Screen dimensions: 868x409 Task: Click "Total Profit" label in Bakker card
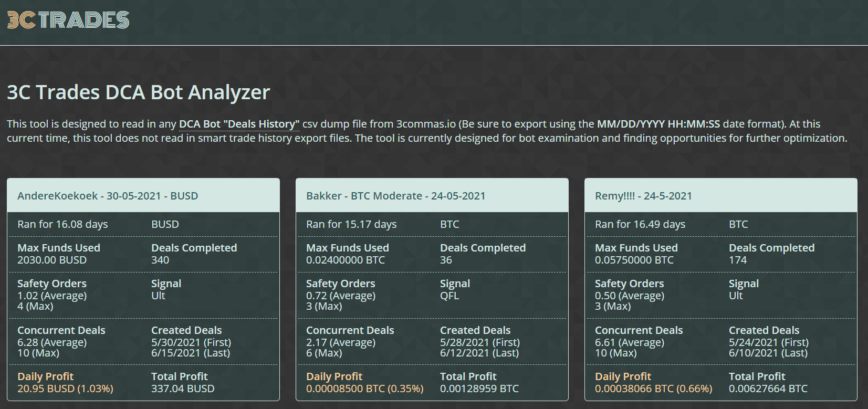pyautogui.click(x=468, y=376)
